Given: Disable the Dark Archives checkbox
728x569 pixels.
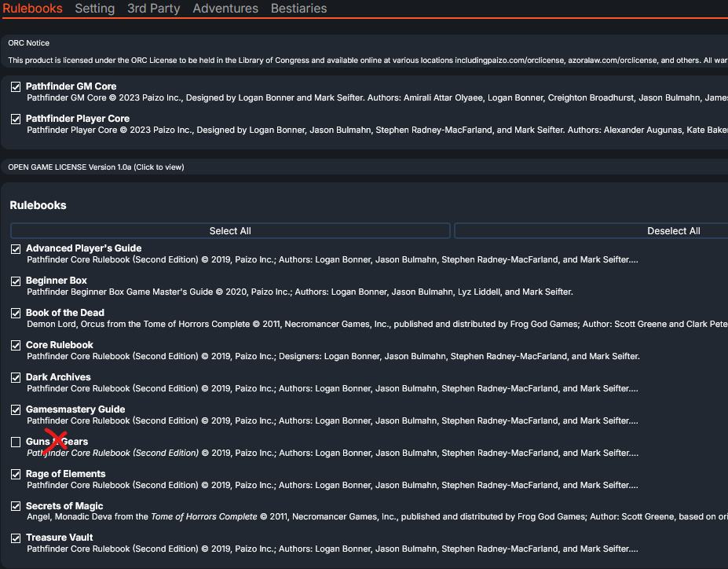Looking at the screenshot, I should pyautogui.click(x=16, y=377).
